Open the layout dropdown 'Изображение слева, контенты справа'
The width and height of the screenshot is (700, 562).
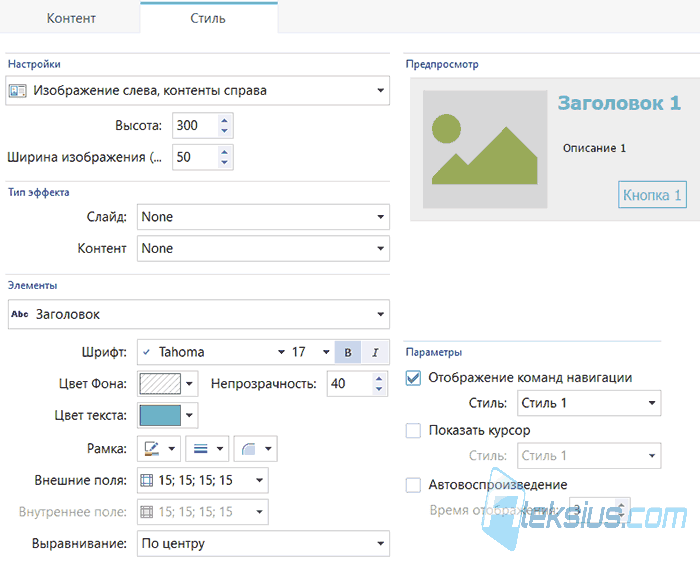(197, 91)
